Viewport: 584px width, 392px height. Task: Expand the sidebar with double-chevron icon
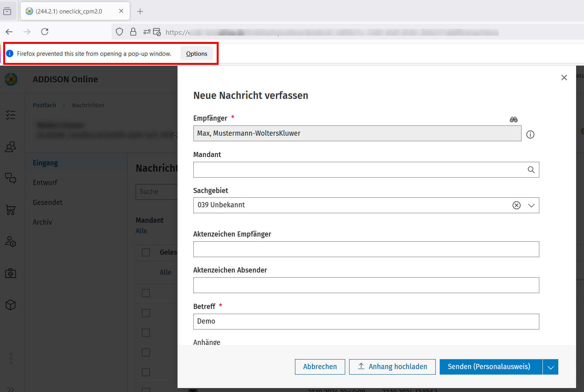click(x=11, y=389)
